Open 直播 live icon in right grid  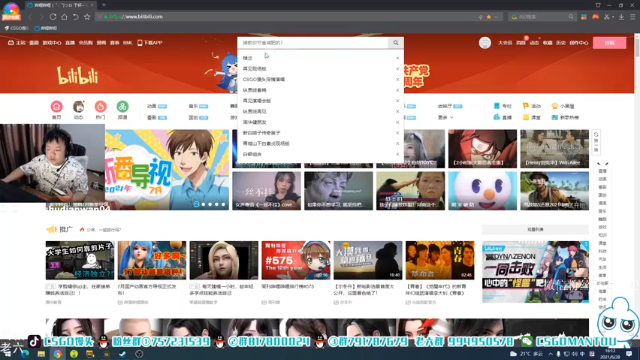502,117
